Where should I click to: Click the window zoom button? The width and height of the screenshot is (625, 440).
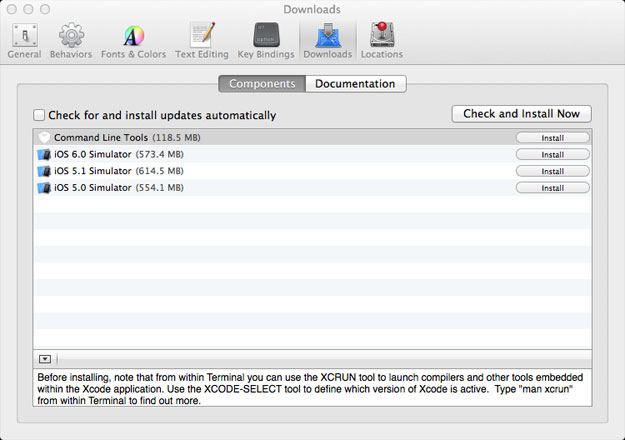[45, 9]
